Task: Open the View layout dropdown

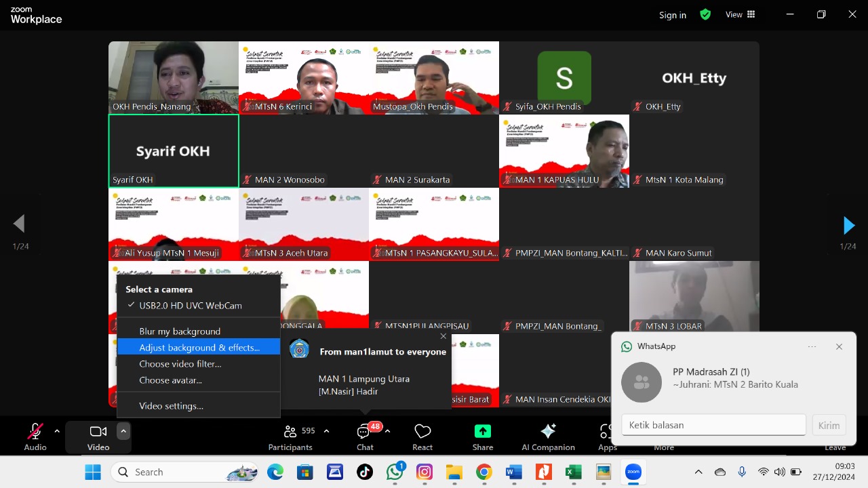Action: (x=741, y=14)
